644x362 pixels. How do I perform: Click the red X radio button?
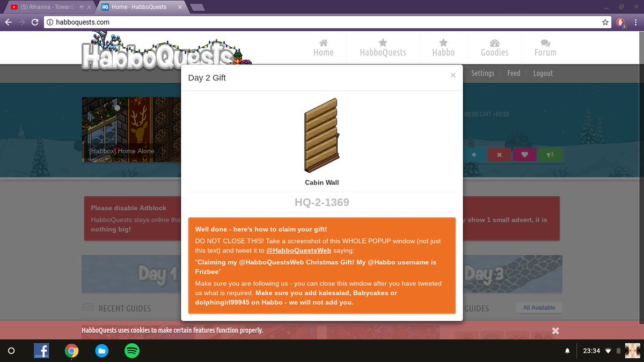click(499, 155)
